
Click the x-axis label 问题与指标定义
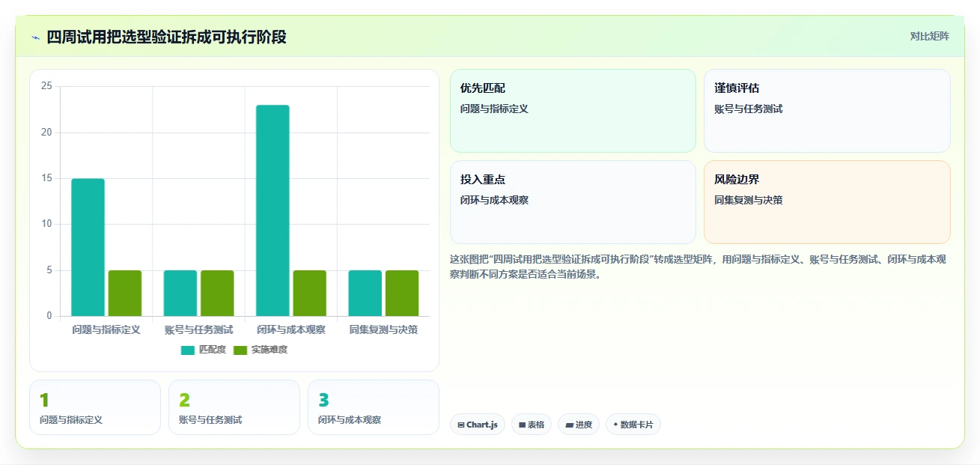(106, 329)
